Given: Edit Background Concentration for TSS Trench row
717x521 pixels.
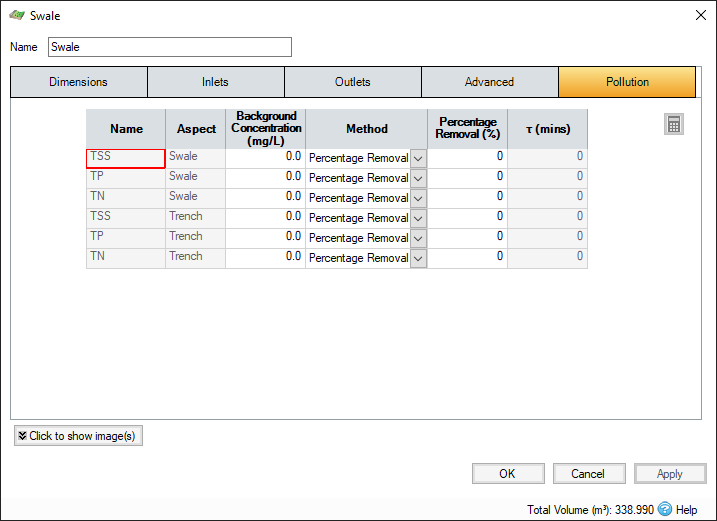Looking at the screenshot, I should pyautogui.click(x=265, y=218).
